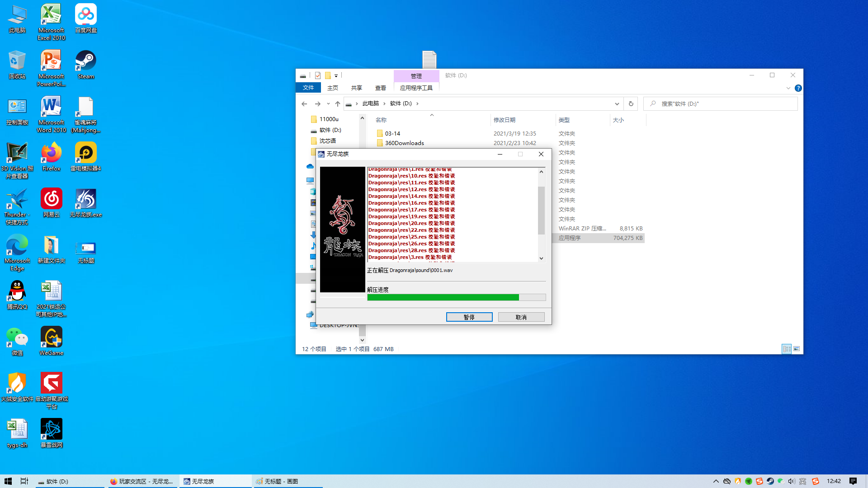Open the 文件 ribbon tab
Image resolution: width=868 pixels, height=488 pixels.
point(308,88)
